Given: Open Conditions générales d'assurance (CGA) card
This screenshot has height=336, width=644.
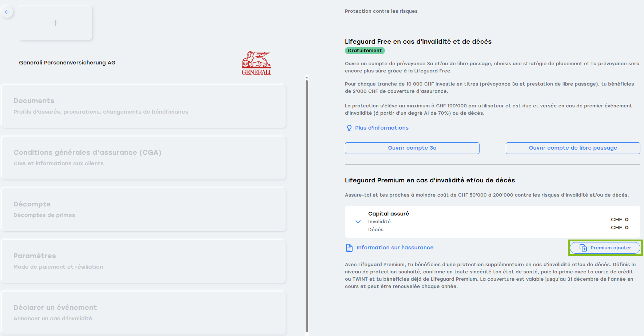Looking at the screenshot, I should (x=144, y=158).
